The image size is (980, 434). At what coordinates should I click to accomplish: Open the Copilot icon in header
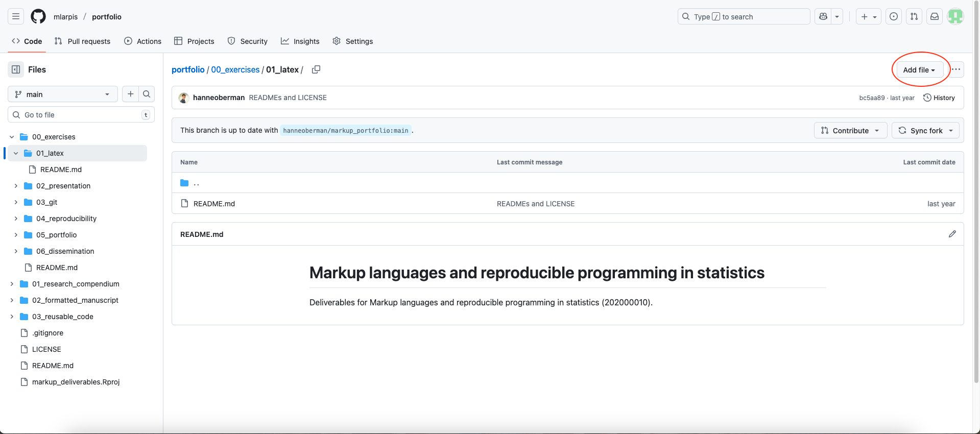(823, 16)
